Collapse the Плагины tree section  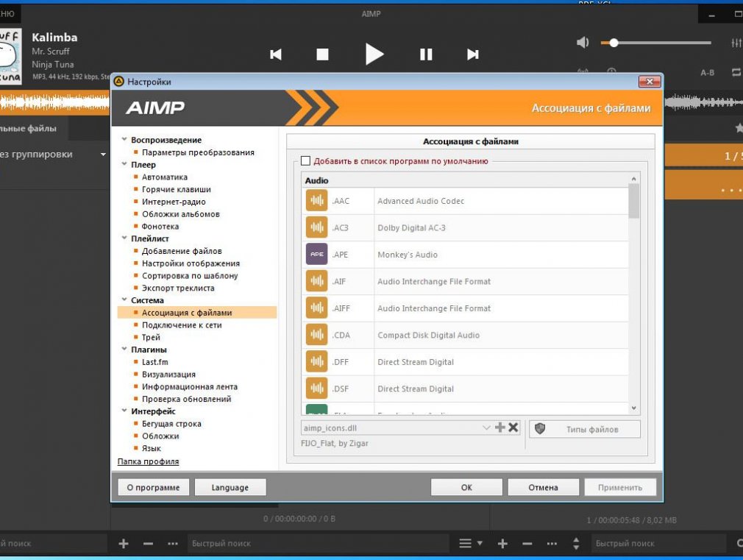124,349
